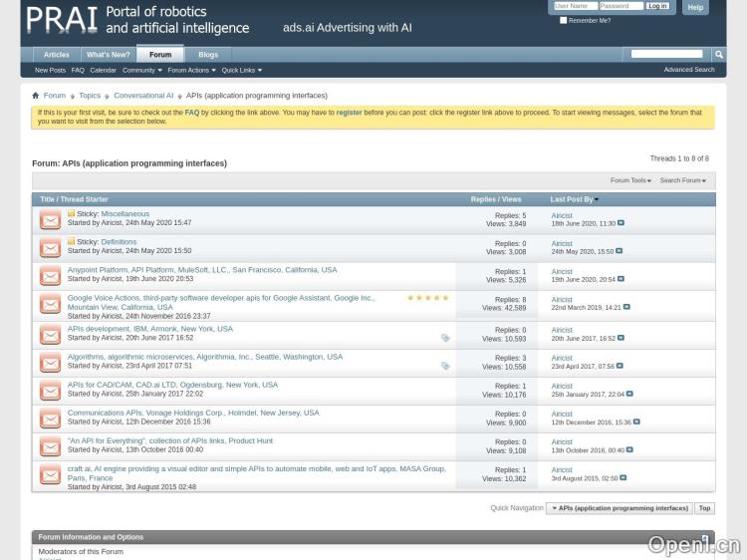
Task: Click the User Name input field
Action: [x=575, y=6]
